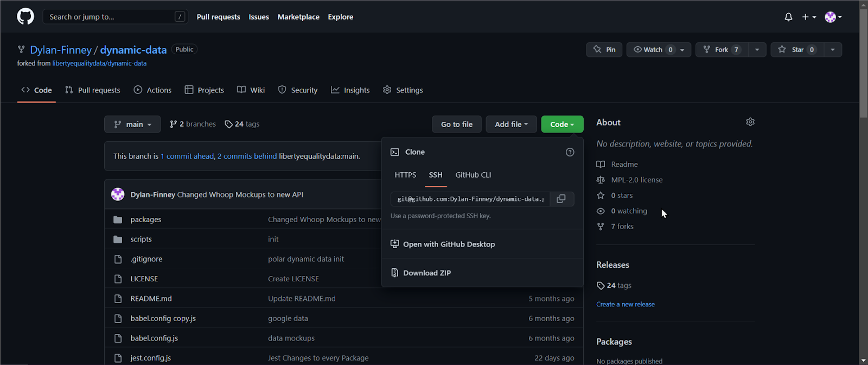Open the babel.config copy.js file

[163, 319]
